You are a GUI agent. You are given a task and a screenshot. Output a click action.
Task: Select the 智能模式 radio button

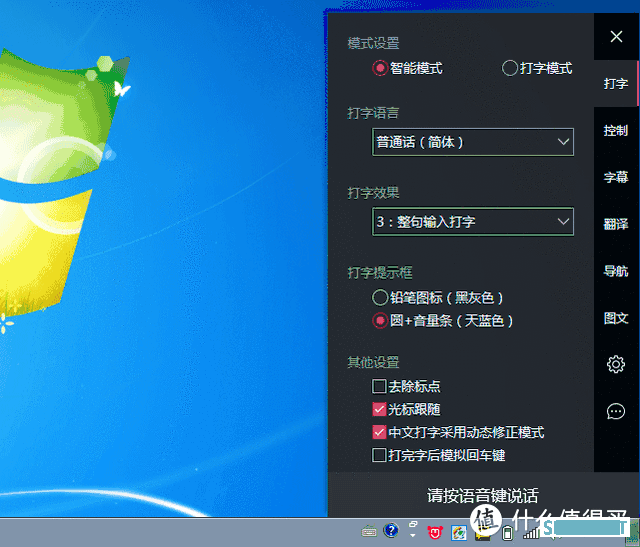coord(380,68)
